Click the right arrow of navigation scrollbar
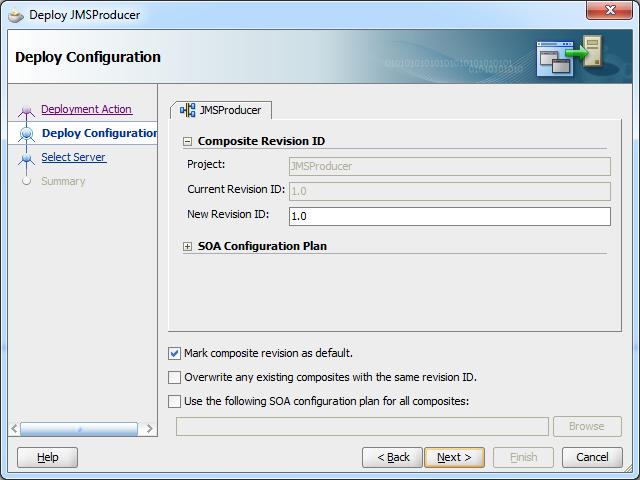This screenshot has width=640, height=480. click(x=149, y=429)
